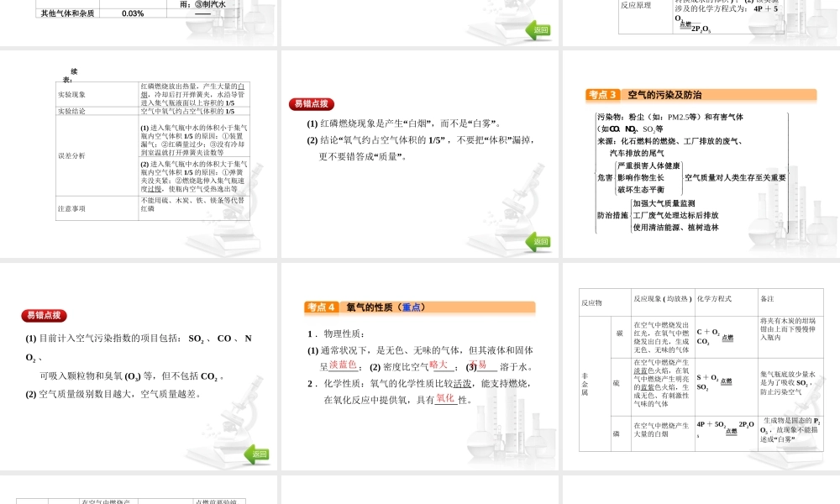Viewport: 840px width, 504px height.
Task: Click the orange 考点 3 label
Action: tap(602, 95)
